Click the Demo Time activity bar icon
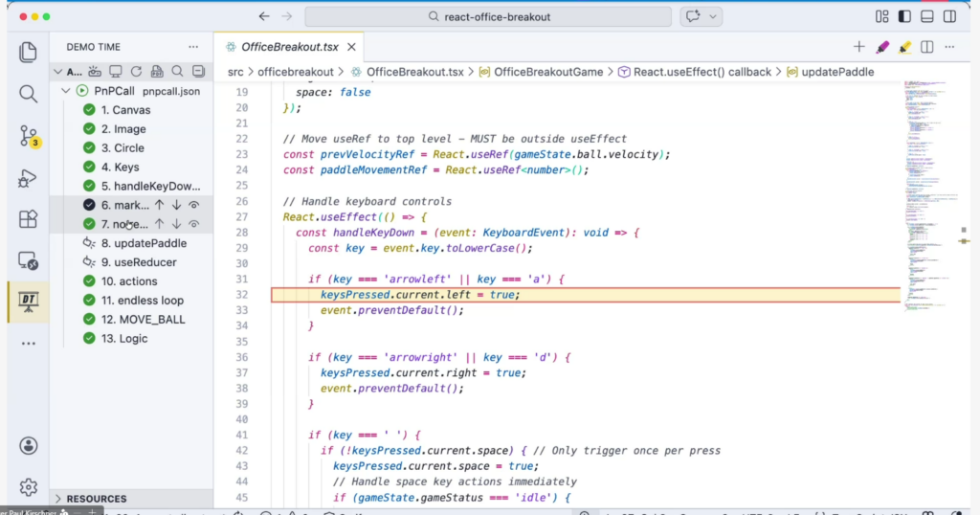Image resolution: width=980 pixels, height=515 pixels. click(28, 302)
